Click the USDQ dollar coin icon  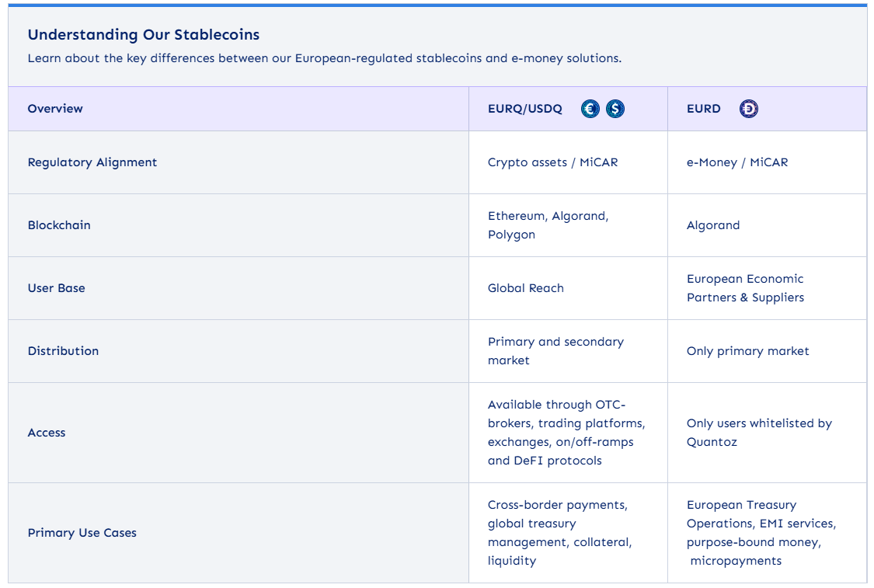615,109
